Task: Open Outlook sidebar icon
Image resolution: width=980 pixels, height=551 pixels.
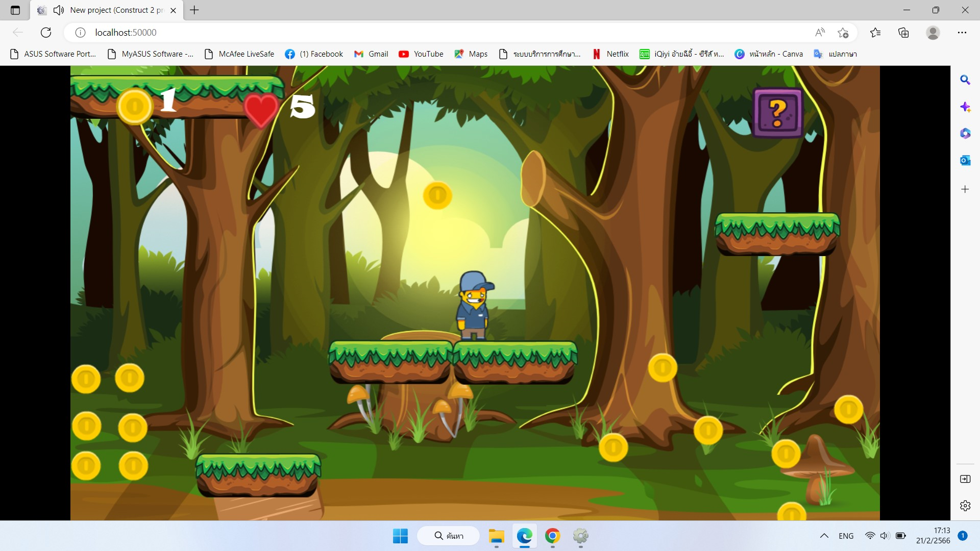Action: [x=965, y=161]
